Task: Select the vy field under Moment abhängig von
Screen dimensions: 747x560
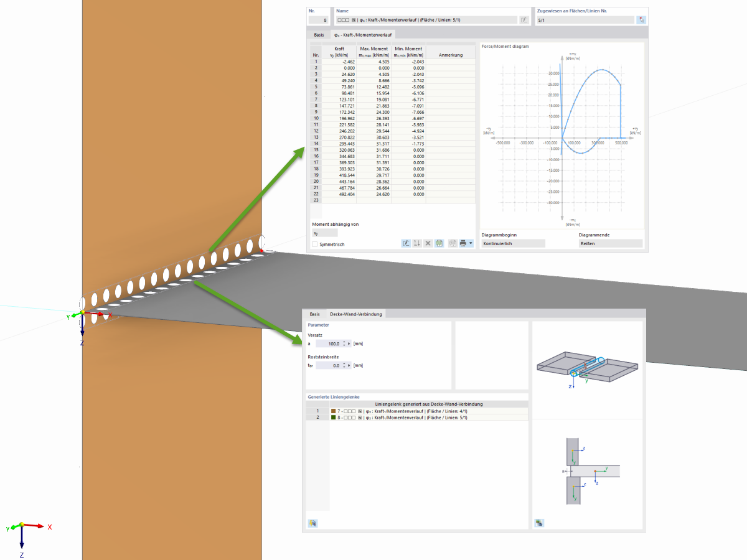Action: click(x=324, y=232)
